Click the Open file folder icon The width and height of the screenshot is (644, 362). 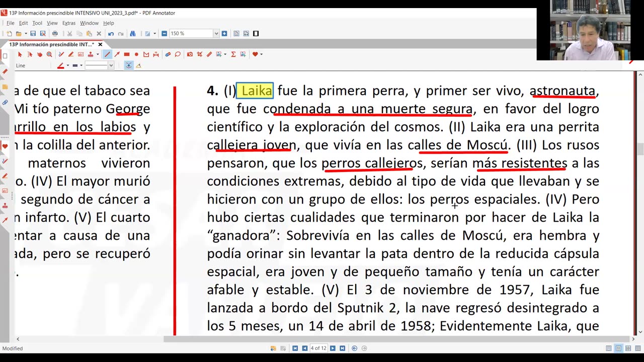(x=19, y=34)
